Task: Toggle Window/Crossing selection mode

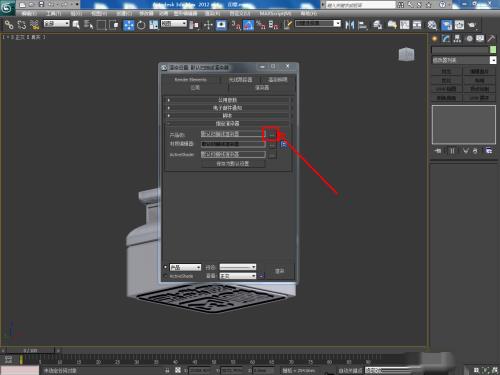Action: [x=114, y=25]
